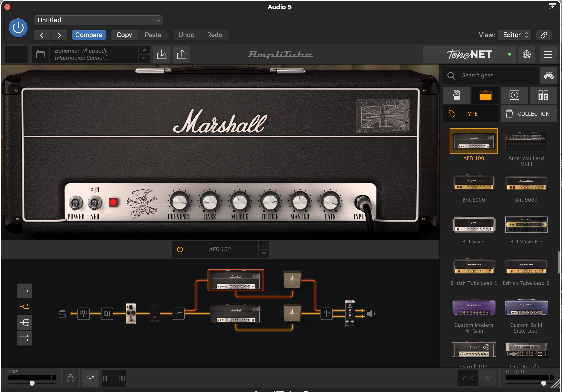562x392 pixels.
Task: Click the globe web icon
Action: [x=526, y=54]
